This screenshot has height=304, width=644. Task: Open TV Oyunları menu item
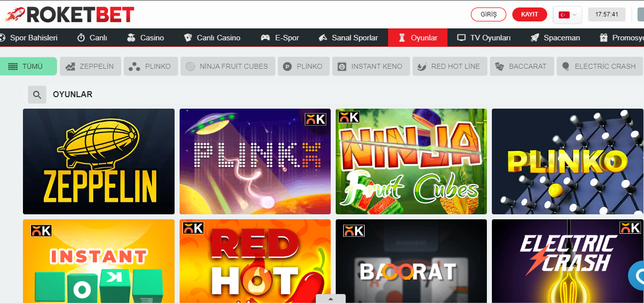484,38
